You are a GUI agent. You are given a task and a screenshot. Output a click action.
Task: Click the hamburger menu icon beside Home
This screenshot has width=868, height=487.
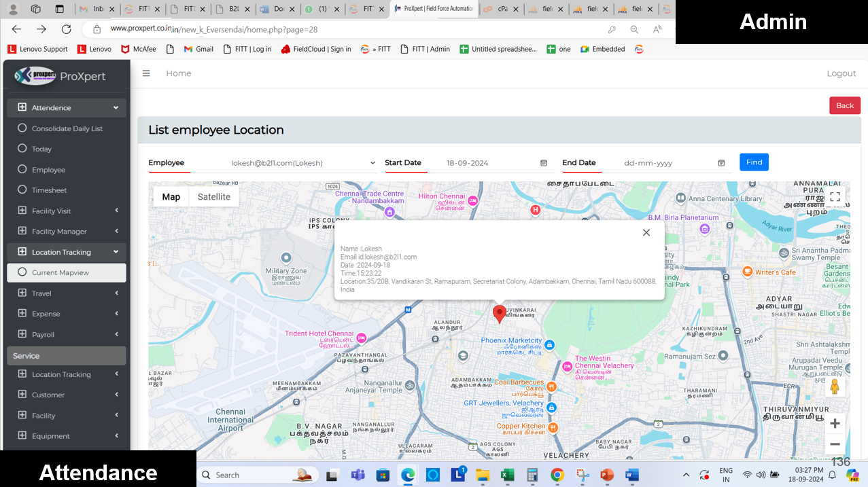point(146,73)
